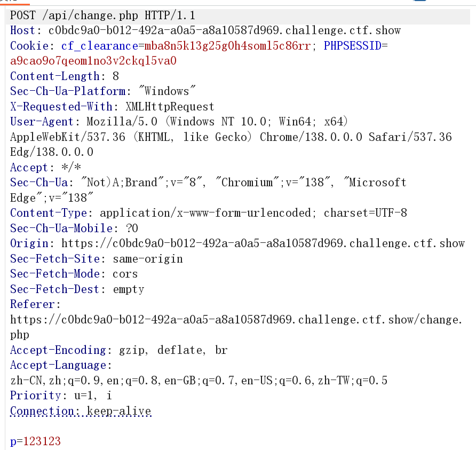The width and height of the screenshot is (476, 450).
Task: Click the Content-Length value 8
Action: [116, 76]
